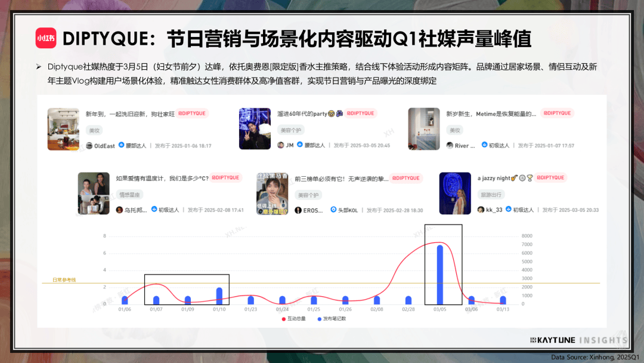Open the couple post thumbnail by 乌托邦
The width and height of the screenshot is (644, 363).
point(94,193)
